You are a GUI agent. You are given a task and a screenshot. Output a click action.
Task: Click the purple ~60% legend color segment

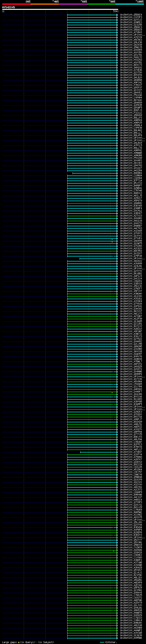pos(73,4)
